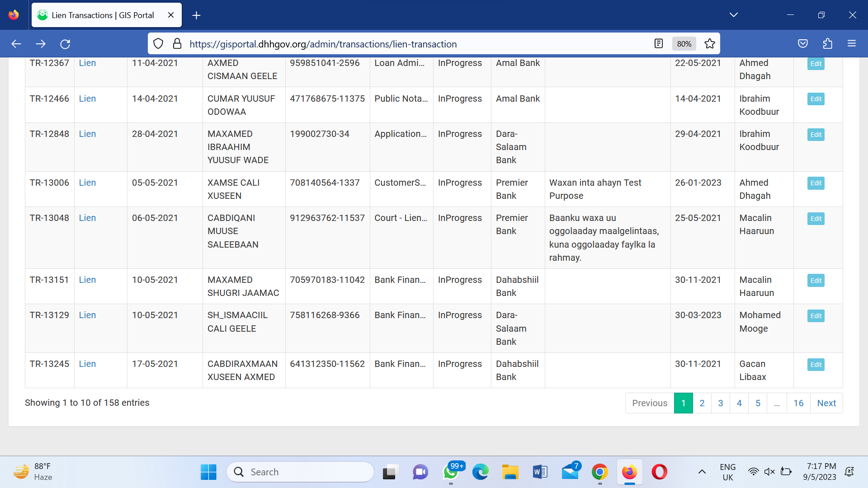Select current page 1 in pagination

[x=684, y=403]
